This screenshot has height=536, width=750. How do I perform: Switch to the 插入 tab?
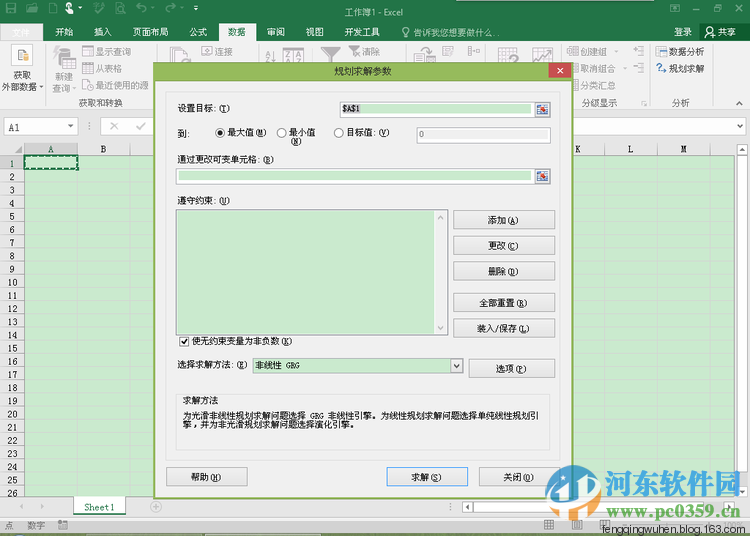coord(102,32)
